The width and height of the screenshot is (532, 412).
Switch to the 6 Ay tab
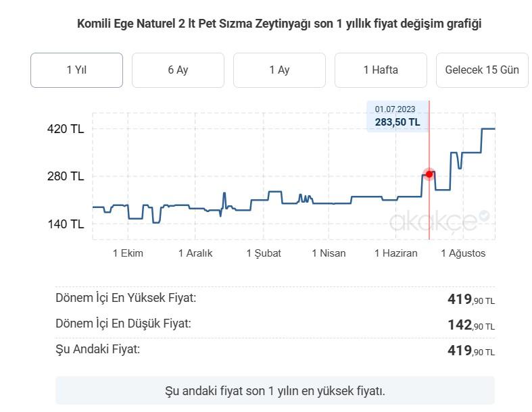[x=178, y=70]
